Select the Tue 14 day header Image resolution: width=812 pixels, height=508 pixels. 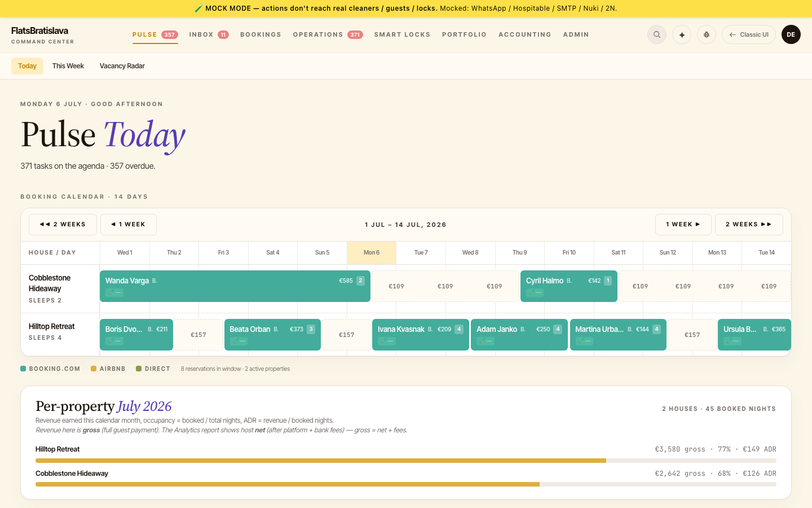[766, 252]
